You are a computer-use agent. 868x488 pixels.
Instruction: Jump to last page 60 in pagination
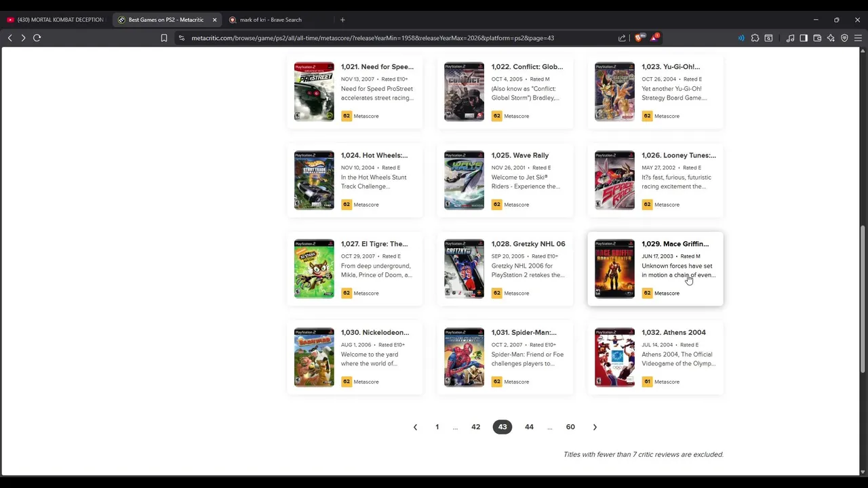pyautogui.click(x=570, y=427)
